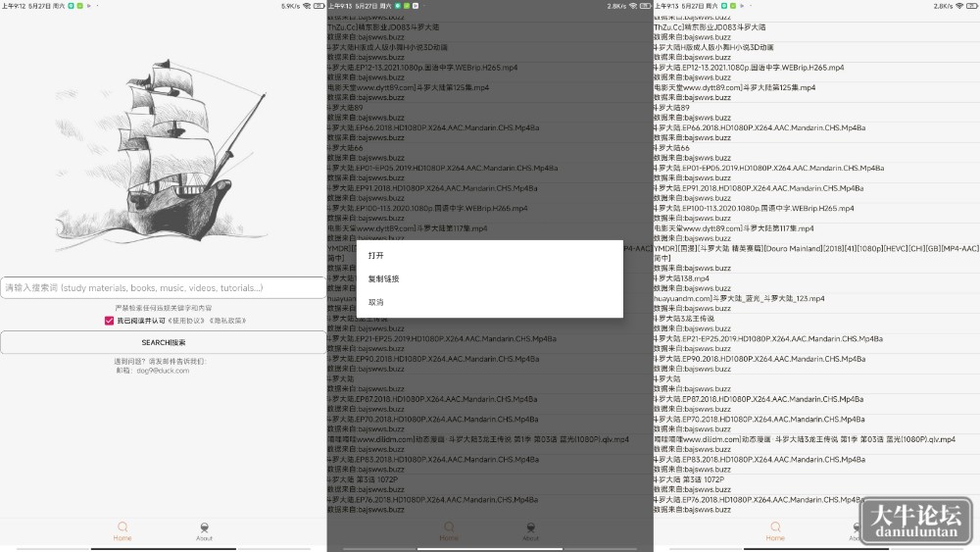Select 斗罗大陆第117集.mp4 row in right screen
Screen dimensions: 980x552
point(816,233)
